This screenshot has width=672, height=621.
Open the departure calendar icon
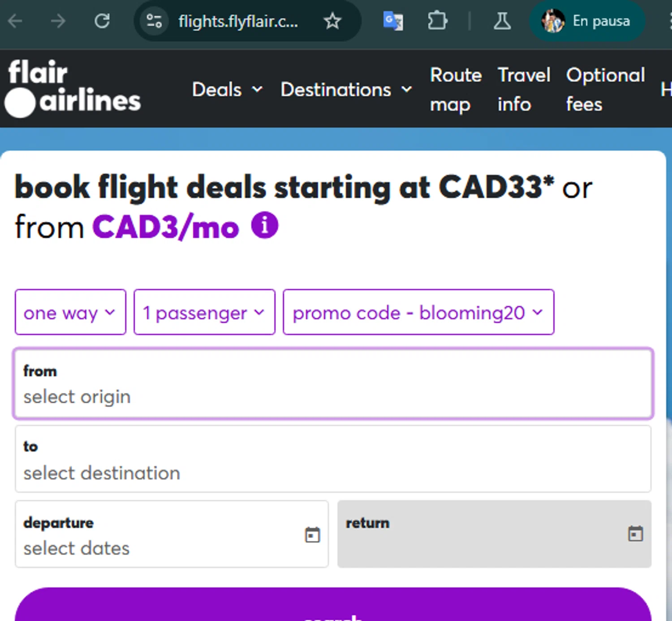pyautogui.click(x=312, y=535)
